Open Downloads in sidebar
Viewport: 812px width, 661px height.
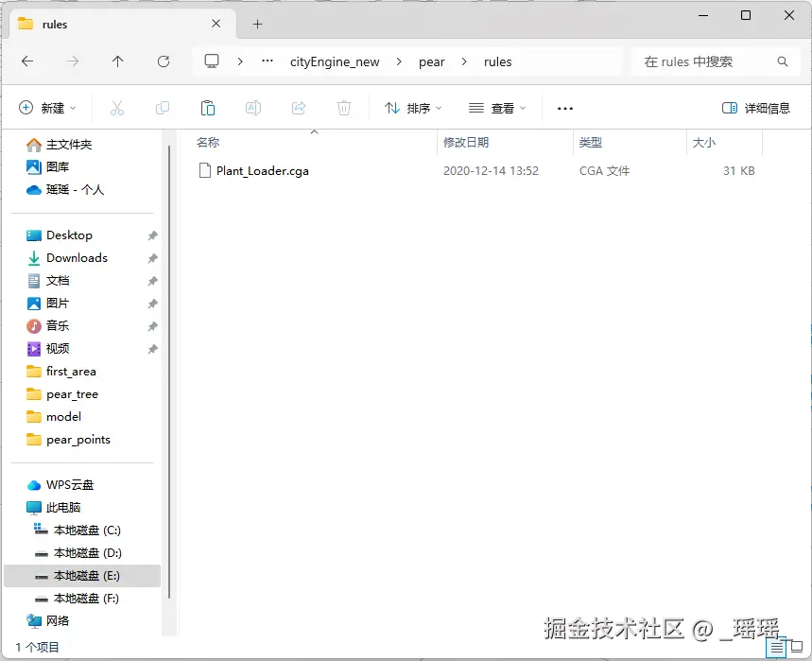67,258
